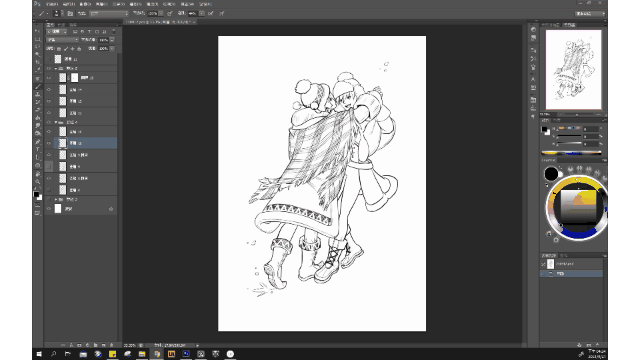Expand the collapsed layer group near the bottom
Viewport: 640px width, 360px height.
coord(56,199)
